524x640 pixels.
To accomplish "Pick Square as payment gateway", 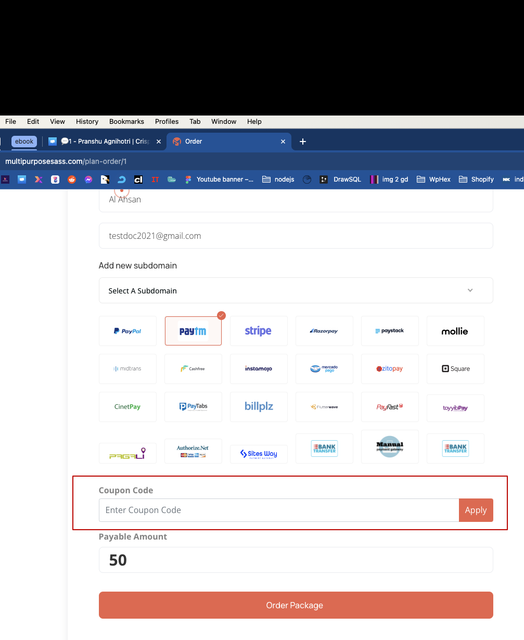I will tap(455, 369).
